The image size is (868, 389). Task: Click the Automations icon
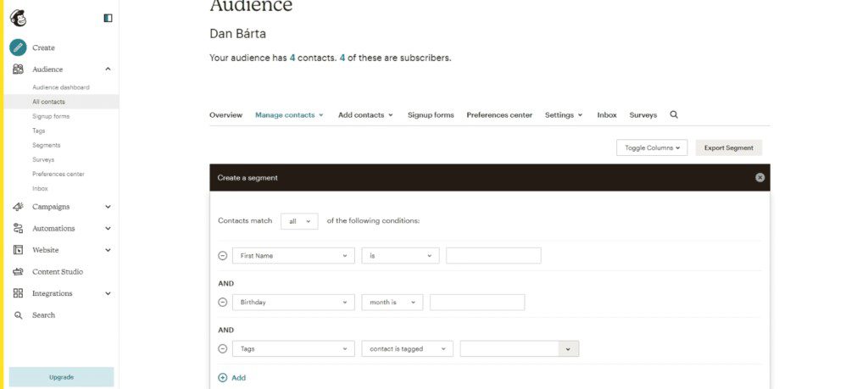coord(18,228)
